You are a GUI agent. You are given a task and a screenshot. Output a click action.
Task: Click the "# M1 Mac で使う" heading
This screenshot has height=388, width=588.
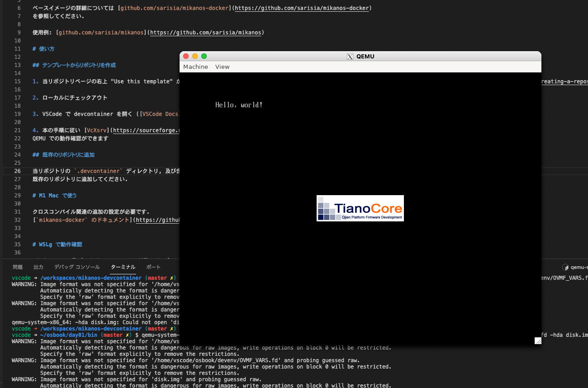[55, 196]
